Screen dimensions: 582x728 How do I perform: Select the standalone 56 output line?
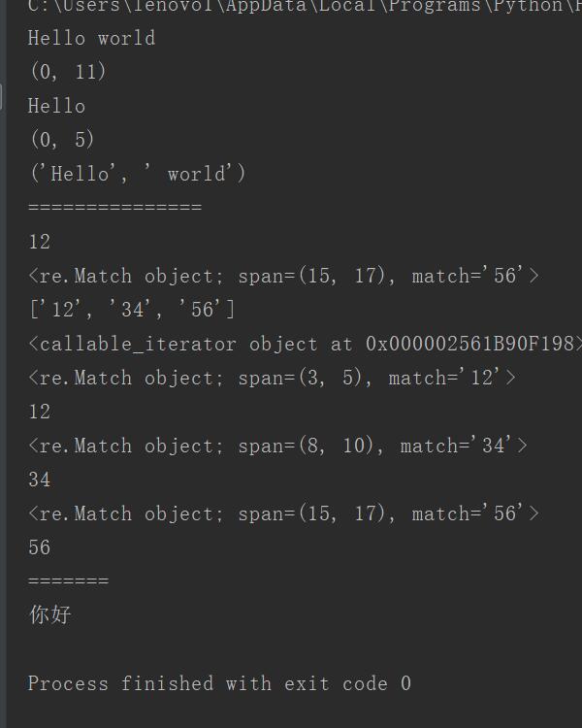(x=40, y=547)
